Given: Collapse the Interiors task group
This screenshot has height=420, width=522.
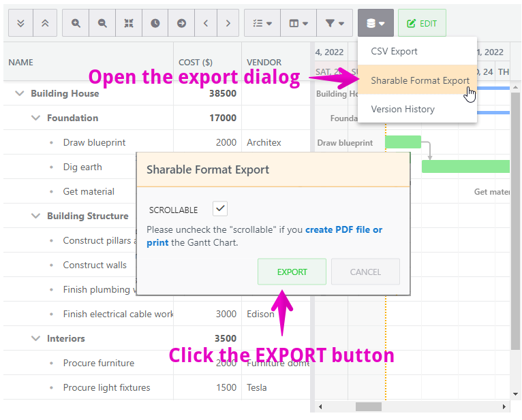Looking at the screenshot, I should pos(35,338).
